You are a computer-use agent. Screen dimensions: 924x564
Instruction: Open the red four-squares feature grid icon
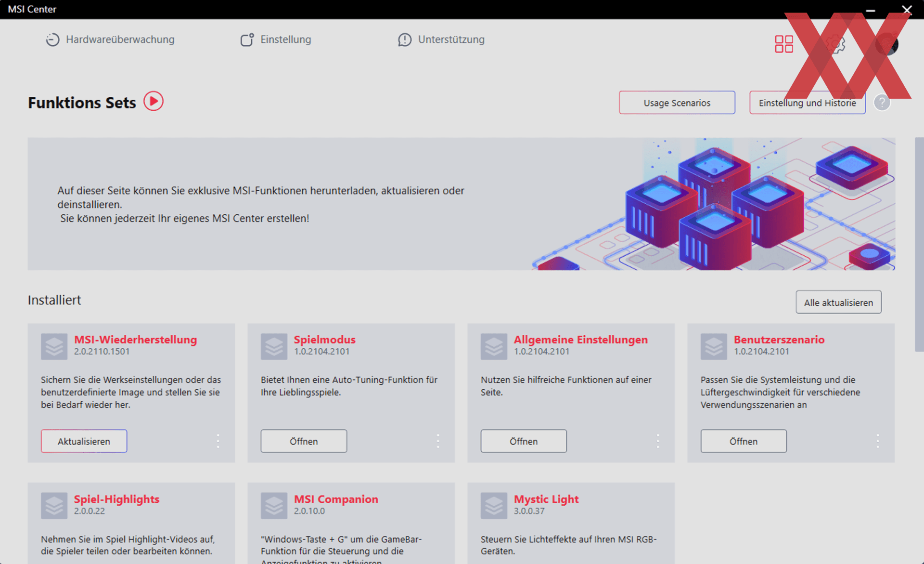(x=783, y=44)
